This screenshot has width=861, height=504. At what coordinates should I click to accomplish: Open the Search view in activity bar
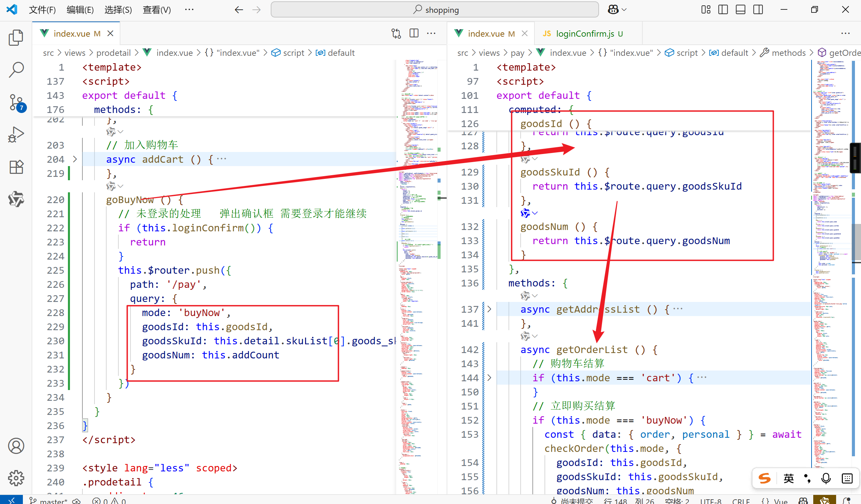pos(16,70)
